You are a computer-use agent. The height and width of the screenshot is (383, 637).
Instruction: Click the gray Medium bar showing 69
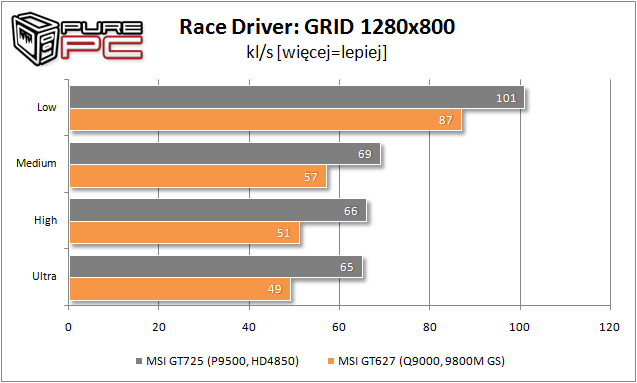coord(225,154)
